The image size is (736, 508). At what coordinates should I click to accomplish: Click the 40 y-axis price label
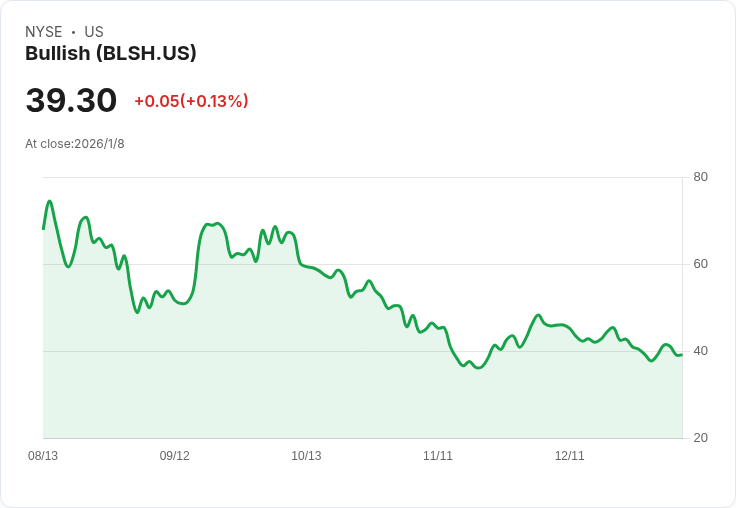700,351
